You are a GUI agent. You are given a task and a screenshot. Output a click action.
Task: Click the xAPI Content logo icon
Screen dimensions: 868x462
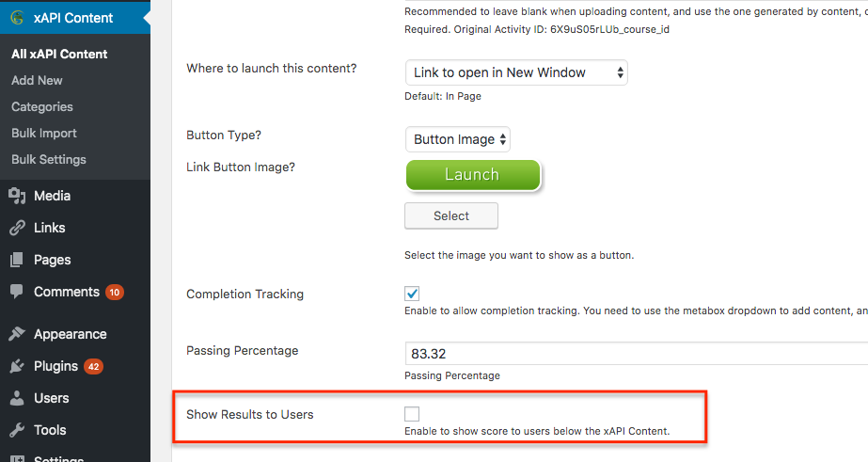(17, 18)
